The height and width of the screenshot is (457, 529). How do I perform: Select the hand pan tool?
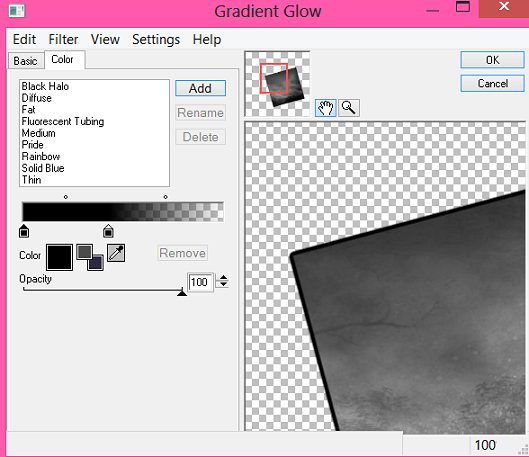pos(325,108)
